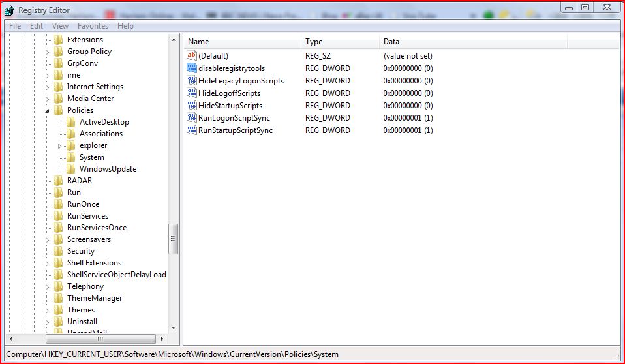Open the Favorites menu
This screenshot has width=625, height=364.
pos(93,26)
